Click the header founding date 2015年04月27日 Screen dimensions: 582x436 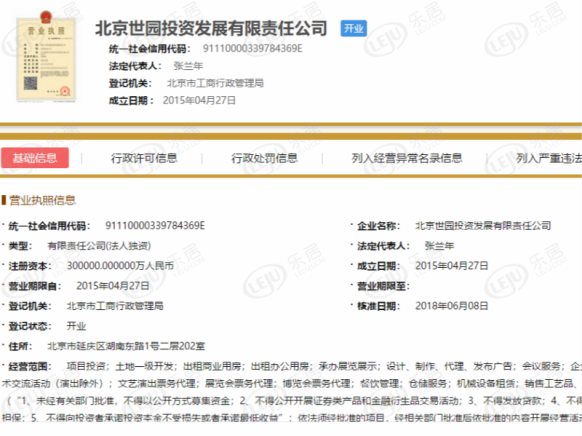pos(199,101)
